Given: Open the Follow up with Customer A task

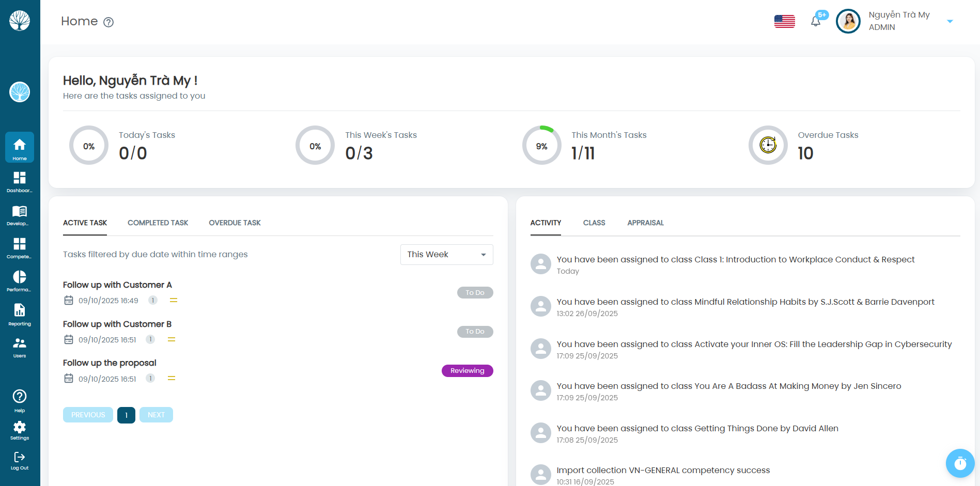Looking at the screenshot, I should (117, 285).
